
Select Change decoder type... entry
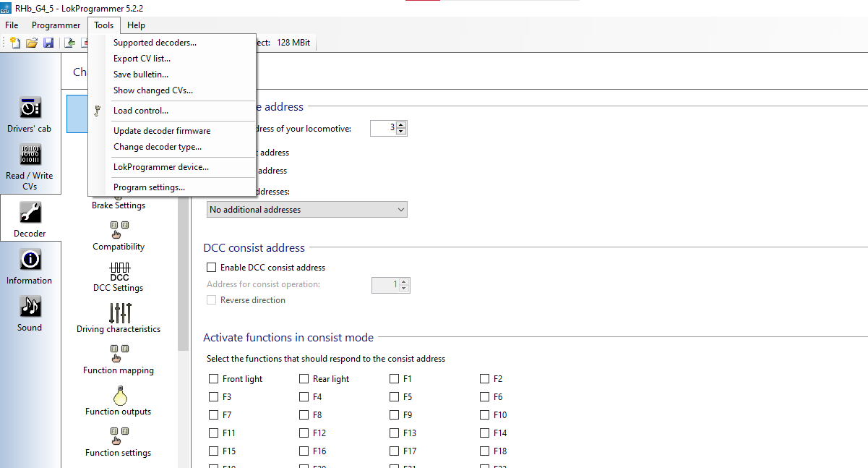coord(172,147)
